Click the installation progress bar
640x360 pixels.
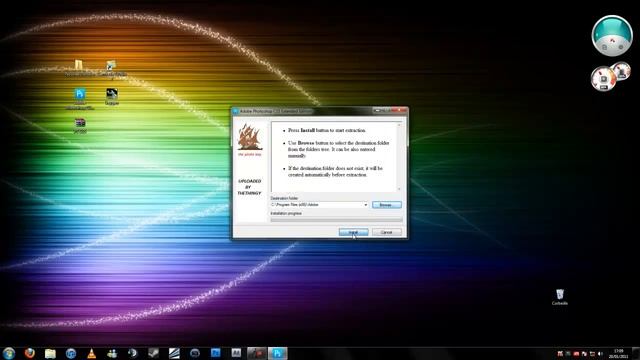click(x=336, y=220)
